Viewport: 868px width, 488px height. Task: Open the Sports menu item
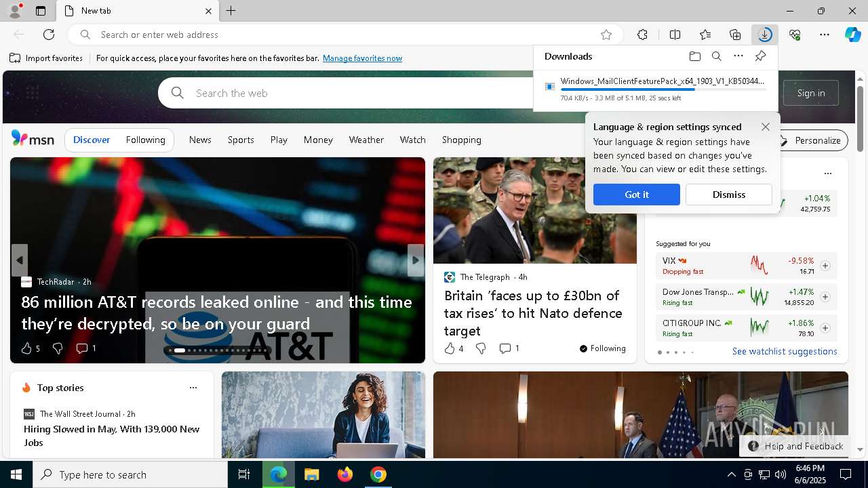click(241, 140)
